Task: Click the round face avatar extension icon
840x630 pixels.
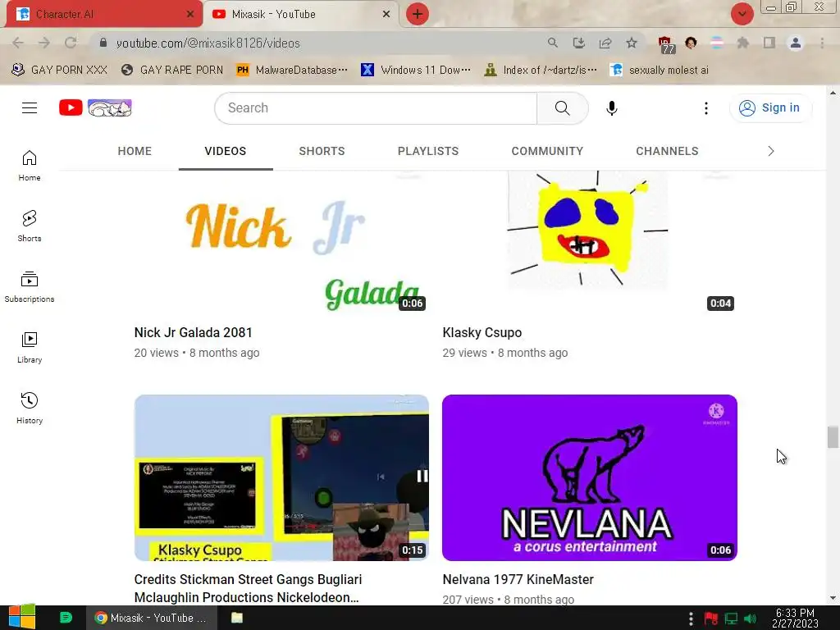Action: pos(691,43)
